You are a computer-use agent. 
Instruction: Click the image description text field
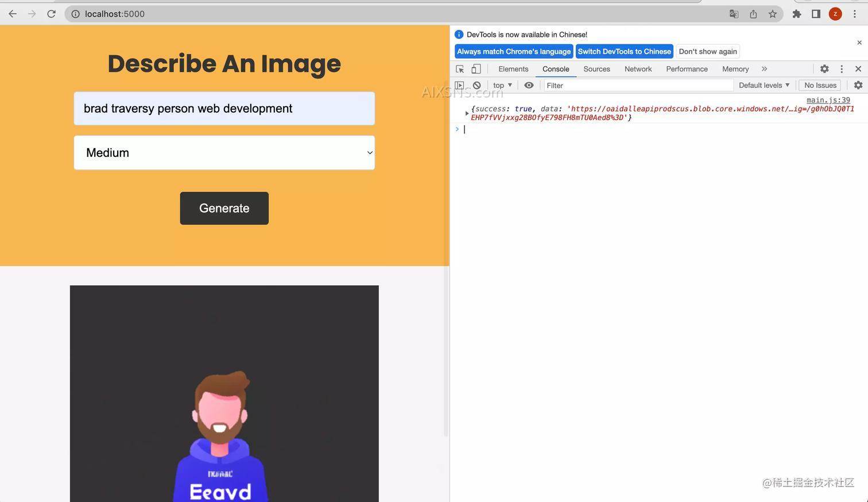coord(224,109)
